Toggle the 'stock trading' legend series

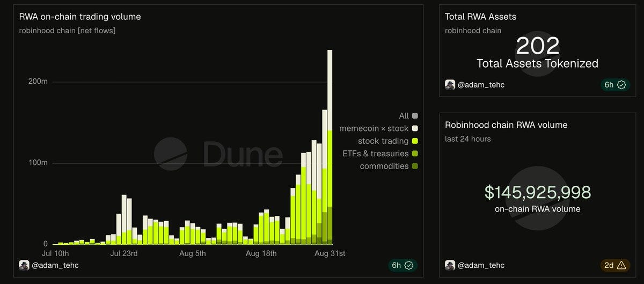point(387,141)
